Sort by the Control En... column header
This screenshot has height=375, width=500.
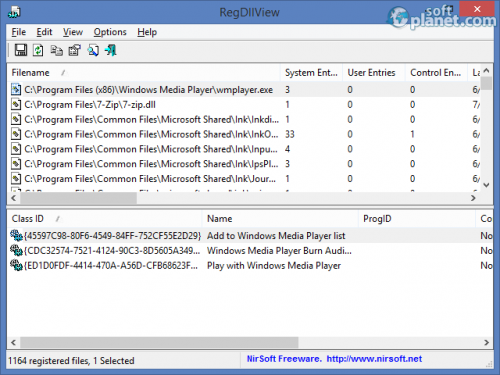[437, 73]
